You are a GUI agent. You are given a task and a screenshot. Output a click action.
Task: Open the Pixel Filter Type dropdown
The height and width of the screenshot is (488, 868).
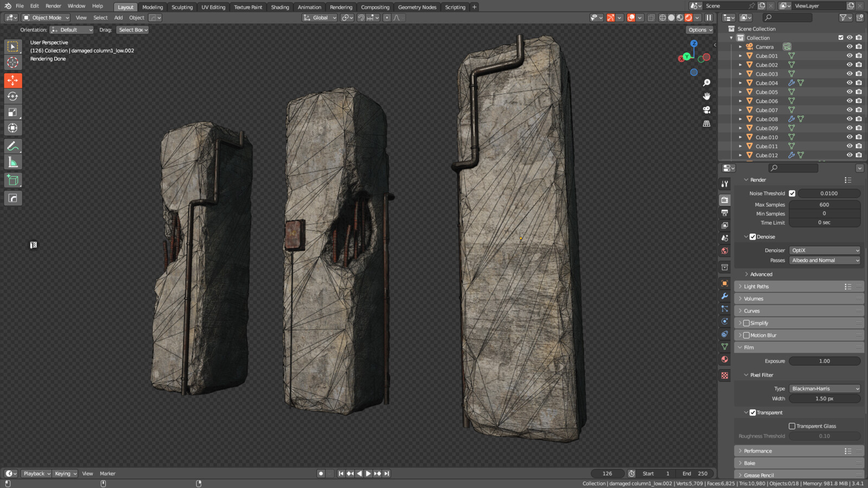point(824,388)
